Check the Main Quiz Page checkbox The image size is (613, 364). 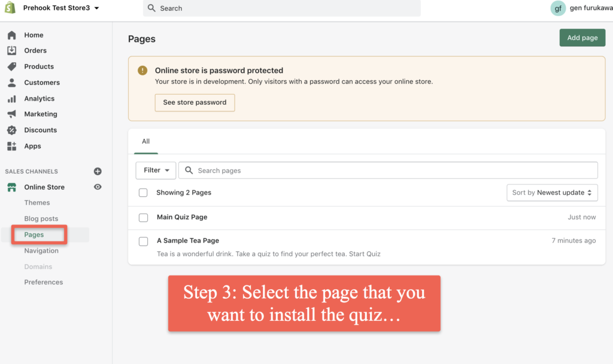[x=144, y=217]
